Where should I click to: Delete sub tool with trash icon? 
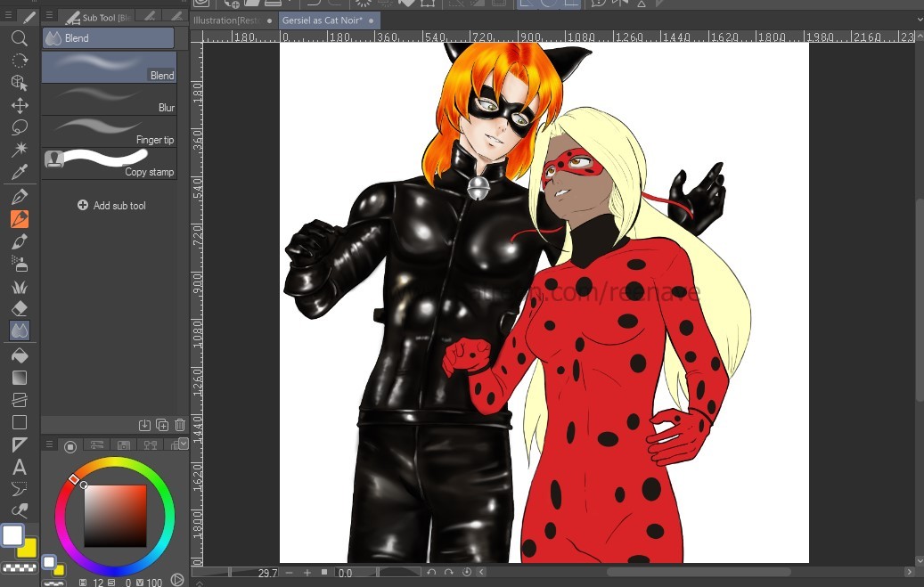click(x=180, y=425)
